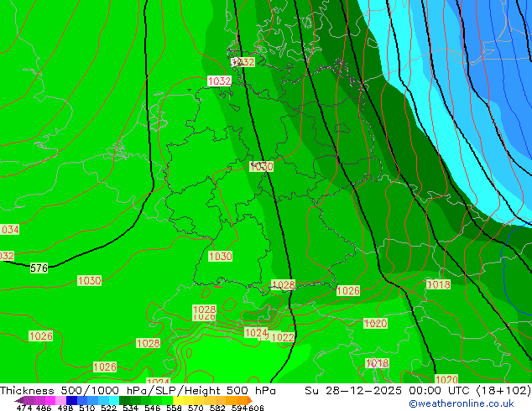The width and height of the screenshot is (532, 411).
Task: Click the '00:00' time text
Action: tap(425, 391)
